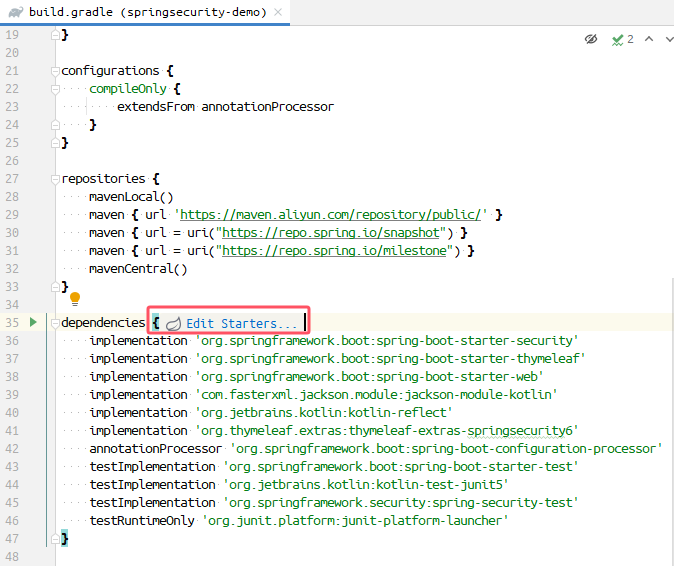This screenshot has width=674, height=566.
Task: Open inspections widget with green checkmark
Action: pos(622,40)
